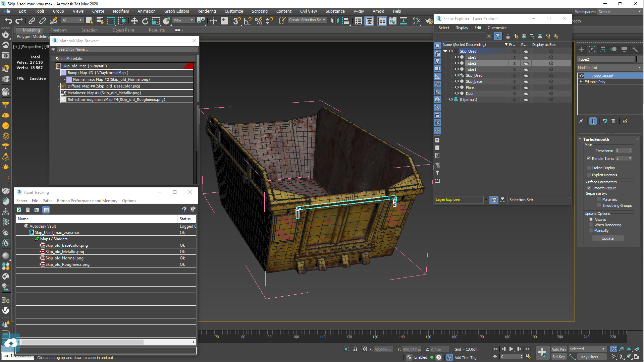Toggle the Angle Snap icon
This screenshot has height=362, width=644.
click(248, 21)
